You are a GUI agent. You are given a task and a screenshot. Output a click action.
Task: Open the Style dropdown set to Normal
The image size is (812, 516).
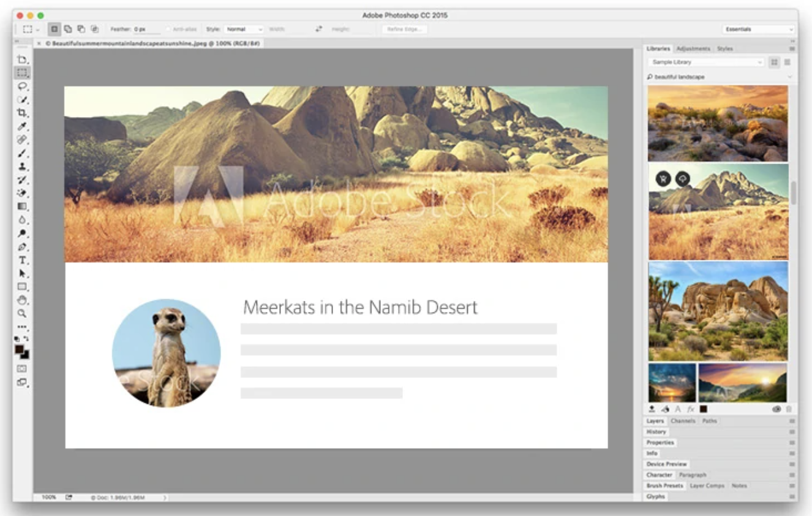[x=243, y=29]
